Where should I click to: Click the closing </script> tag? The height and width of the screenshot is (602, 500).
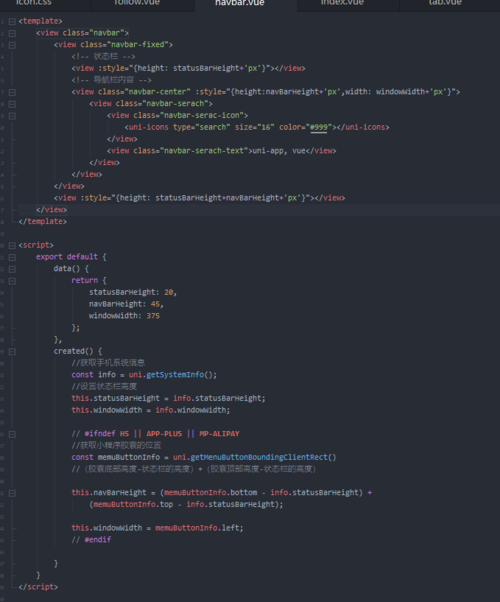[38, 587]
